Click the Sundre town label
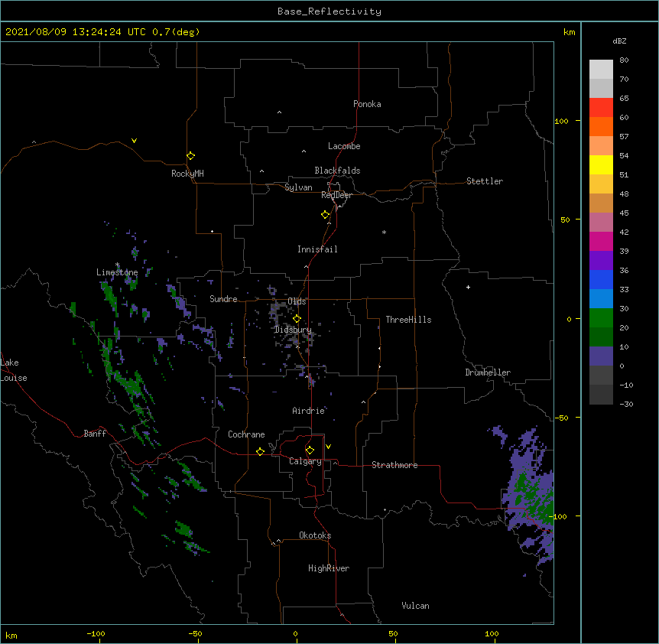The image size is (659, 644). click(x=223, y=299)
